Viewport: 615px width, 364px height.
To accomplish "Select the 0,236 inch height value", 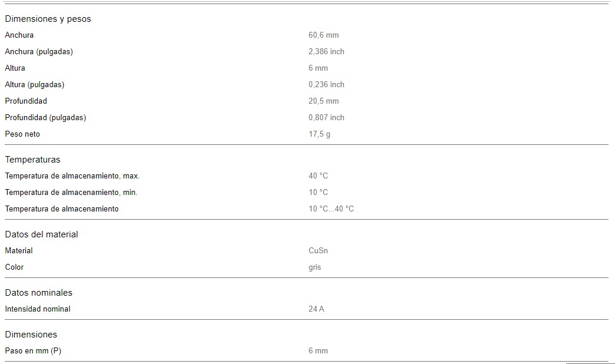I will (x=326, y=85).
